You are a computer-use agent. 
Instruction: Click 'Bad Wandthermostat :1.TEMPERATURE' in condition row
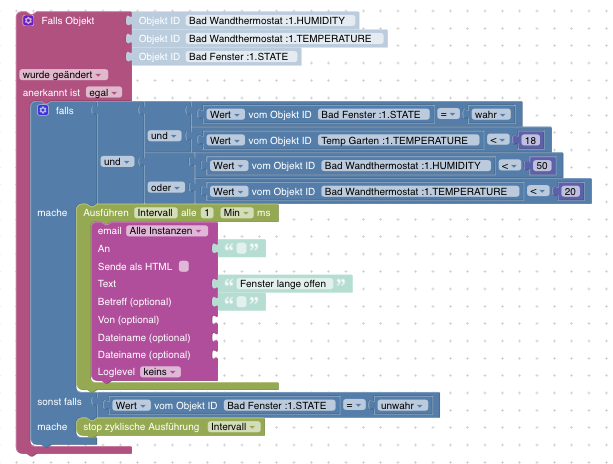(x=420, y=192)
